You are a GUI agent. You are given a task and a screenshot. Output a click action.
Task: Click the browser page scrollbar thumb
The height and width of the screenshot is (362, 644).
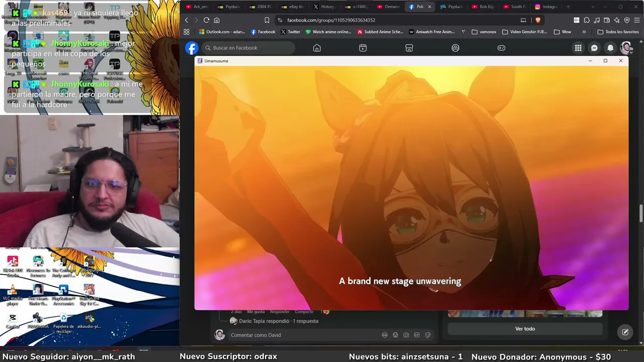(x=641, y=213)
